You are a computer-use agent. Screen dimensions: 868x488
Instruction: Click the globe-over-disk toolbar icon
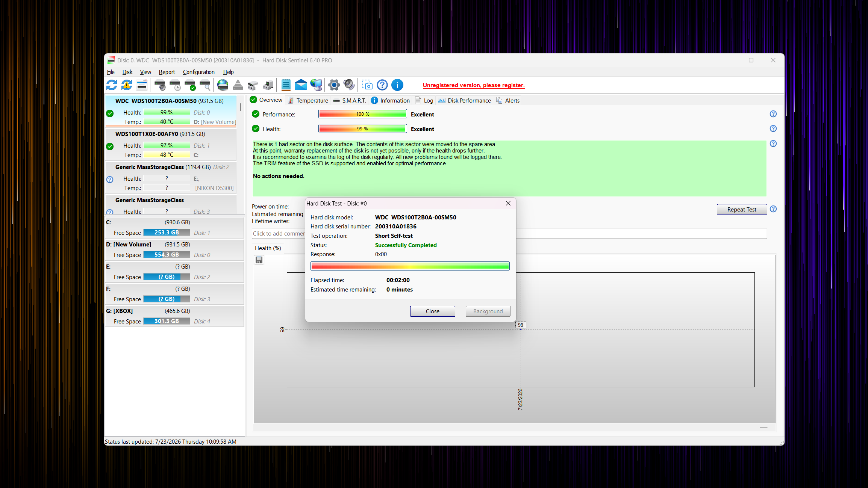[x=223, y=85]
